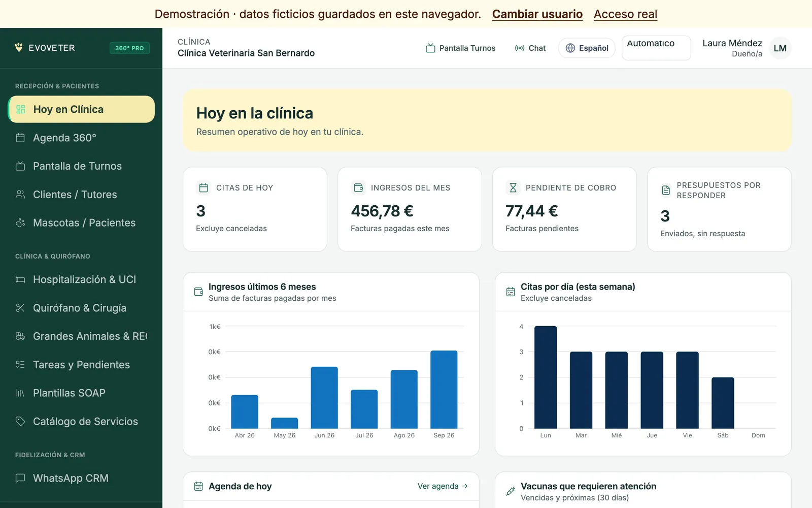The width and height of the screenshot is (812, 508).
Task: Click the syringe icon beside Vacunas
Action: [511, 492]
